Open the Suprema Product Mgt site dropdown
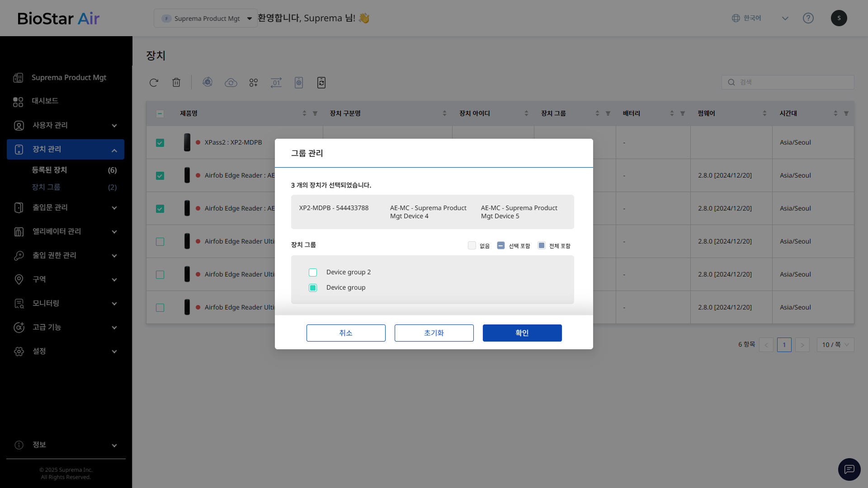The width and height of the screenshot is (868, 488). pos(206,19)
